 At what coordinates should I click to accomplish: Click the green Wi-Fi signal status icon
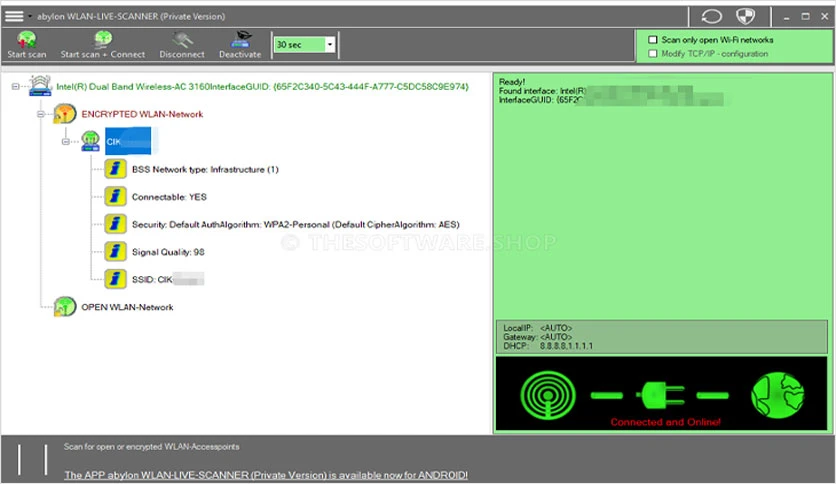(548, 396)
